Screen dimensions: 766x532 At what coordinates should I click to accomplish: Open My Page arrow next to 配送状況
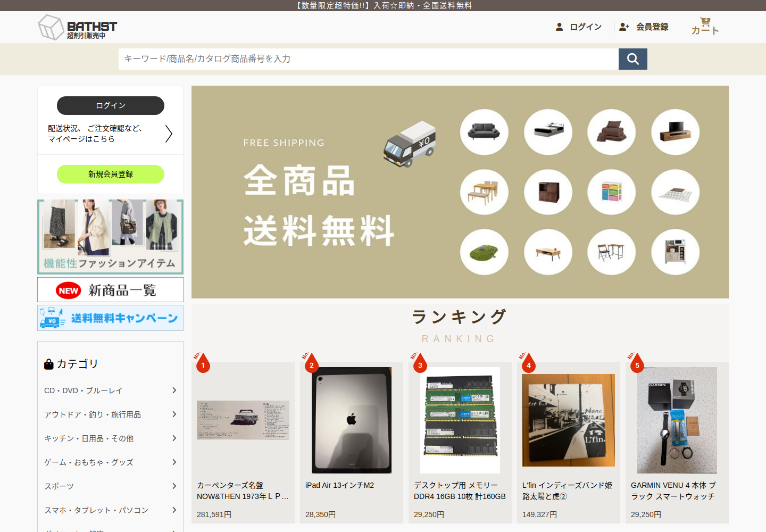tap(169, 134)
